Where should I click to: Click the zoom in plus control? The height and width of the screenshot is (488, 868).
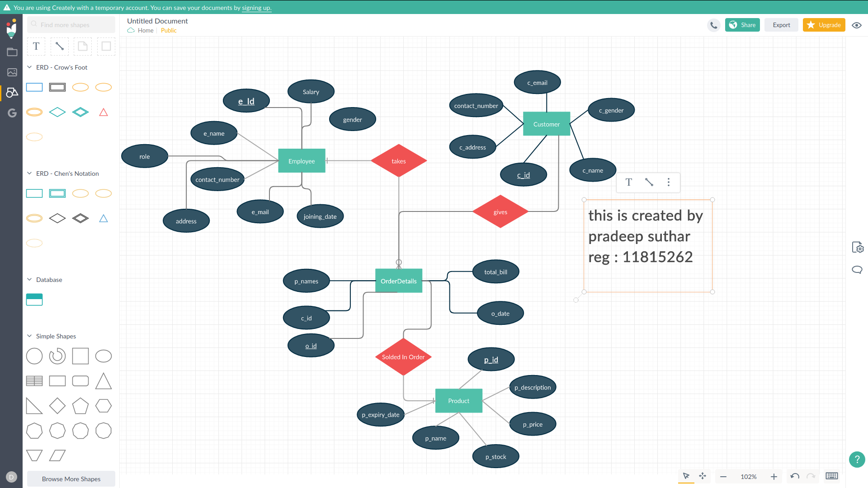pyautogui.click(x=774, y=477)
